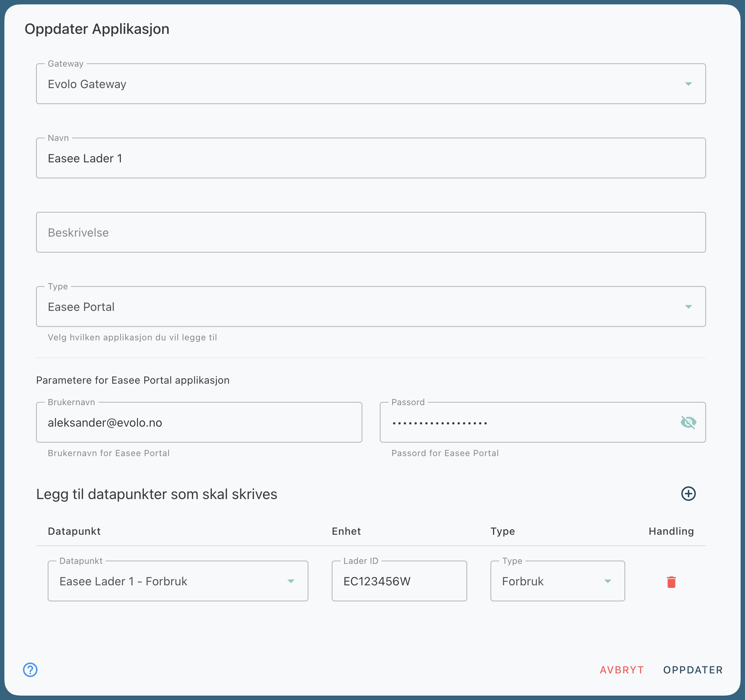Click the Easee Portal selected type value
Screen dimensions: 745x700
[x=81, y=307]
